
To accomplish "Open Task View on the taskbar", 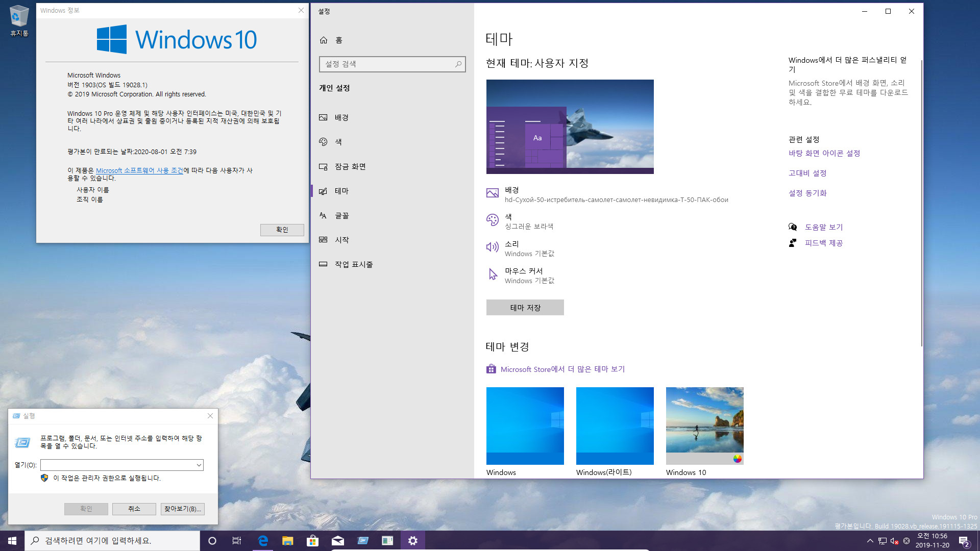I will [x=237, y=541].
